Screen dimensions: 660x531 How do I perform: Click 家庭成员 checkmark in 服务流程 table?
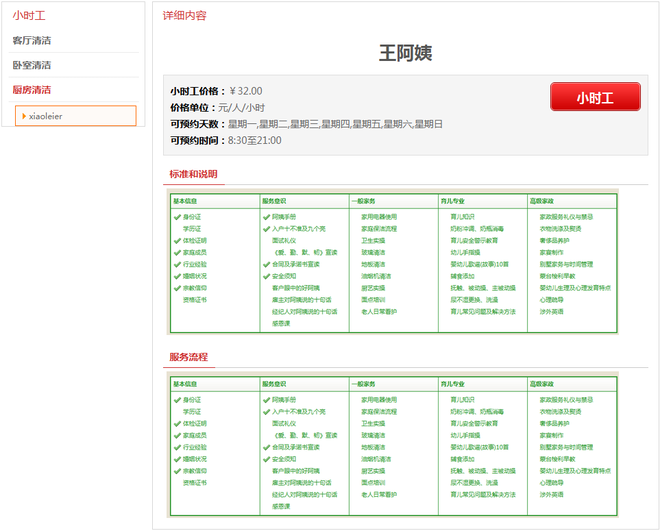[x=177, y=435]
